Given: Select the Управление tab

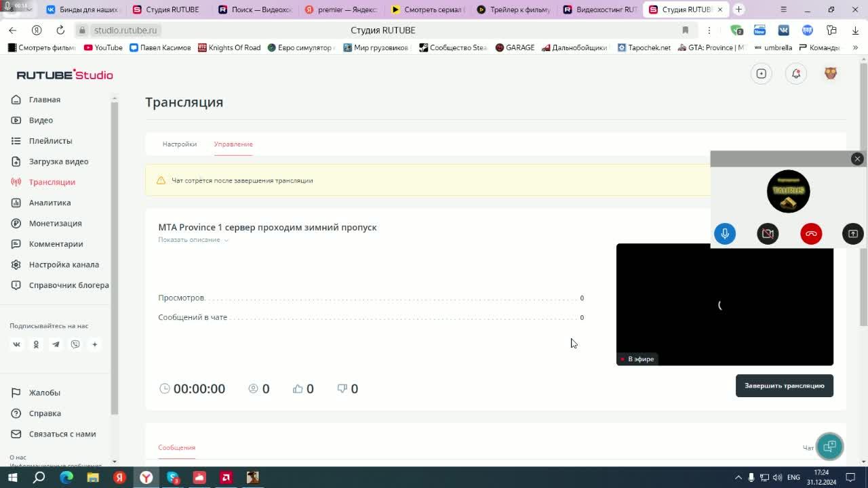Looking at the screenshot, I should click(233, 144).
